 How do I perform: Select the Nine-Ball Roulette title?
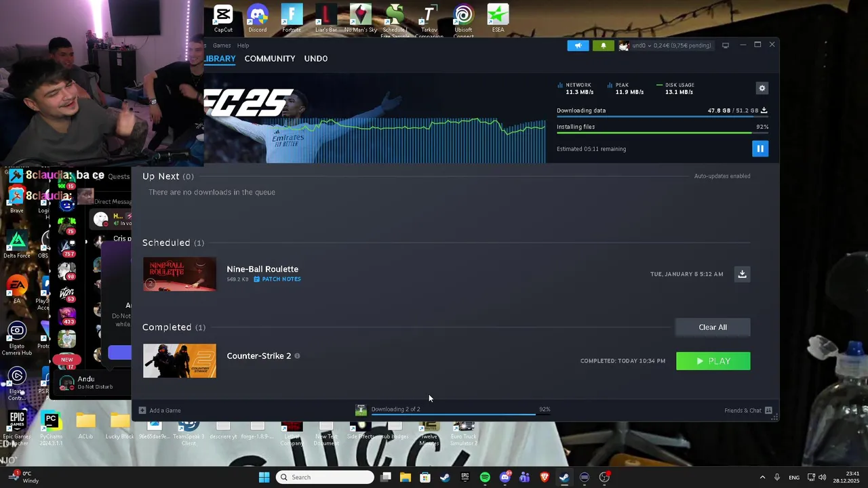click(262, 269)
